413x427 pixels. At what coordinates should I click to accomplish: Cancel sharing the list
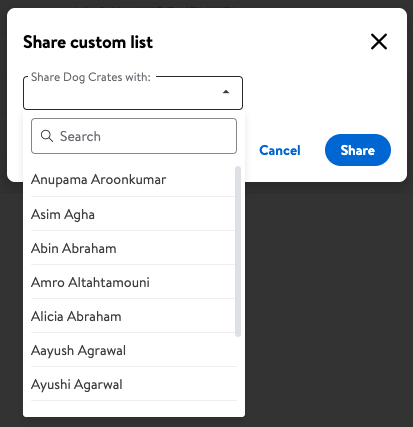point(280,150)
